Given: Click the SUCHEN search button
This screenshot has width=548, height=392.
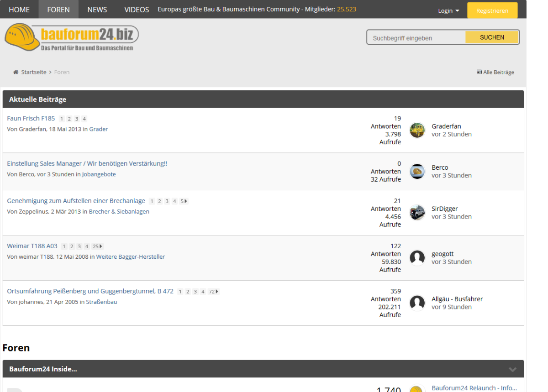Looking at the screenshot, I should [492, 37].
